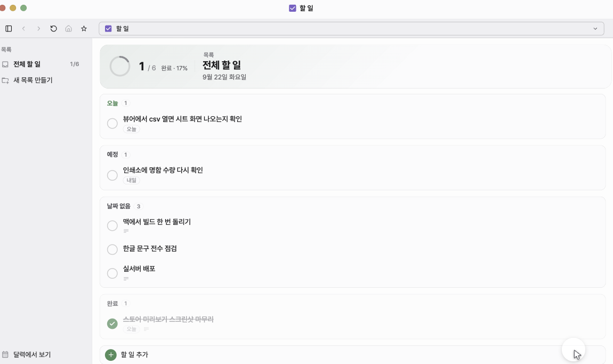
Task: Click note icon under 맥에서 빌드 task
Action: point(126,231)
